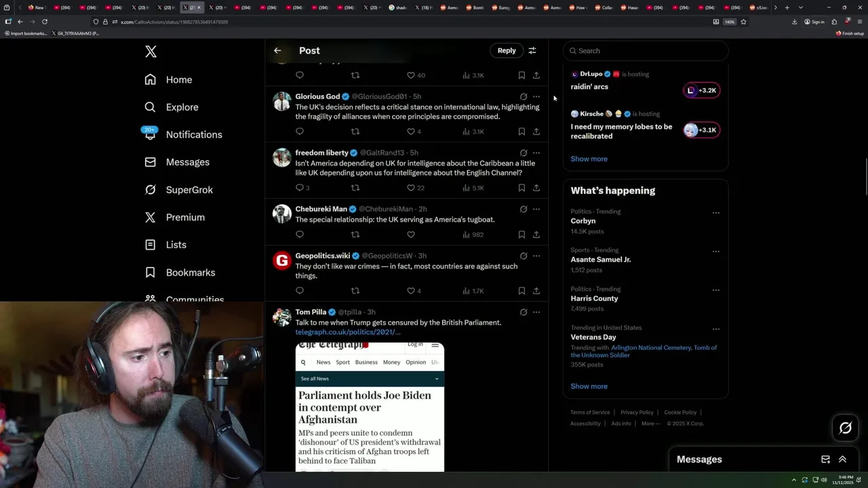Like Chebureki Man's tugboat post
Image resolution: width=868 pixels, height=488 pixels.
pos(410,235)
